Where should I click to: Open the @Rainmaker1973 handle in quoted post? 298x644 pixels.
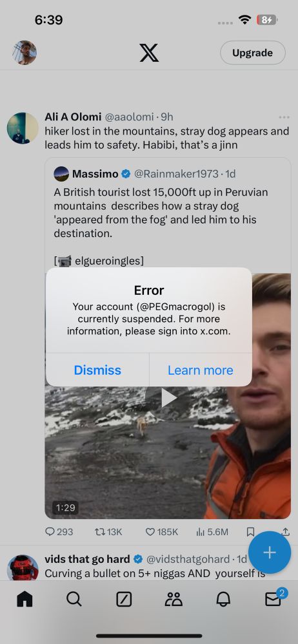tap(176, 174)
